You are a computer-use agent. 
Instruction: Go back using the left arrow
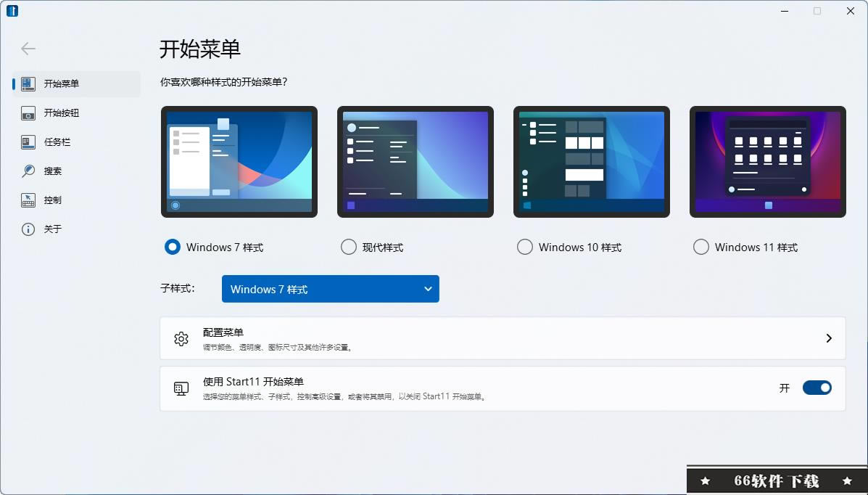tap(28, 49)
